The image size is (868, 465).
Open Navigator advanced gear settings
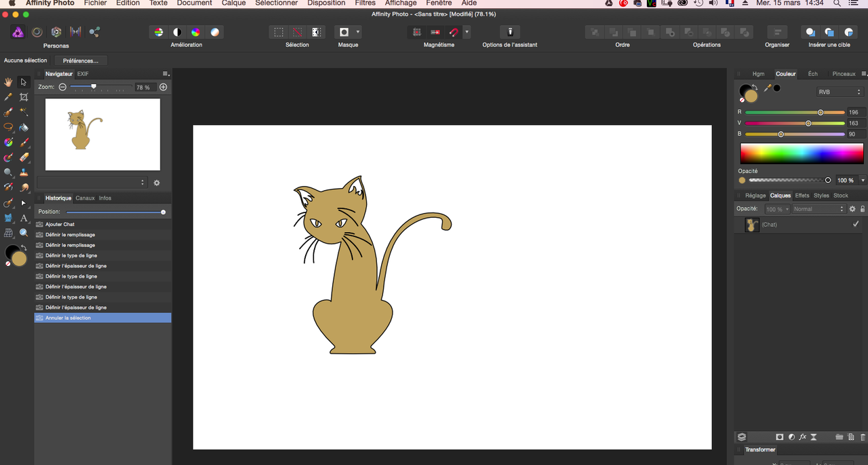tap(157, 183)
